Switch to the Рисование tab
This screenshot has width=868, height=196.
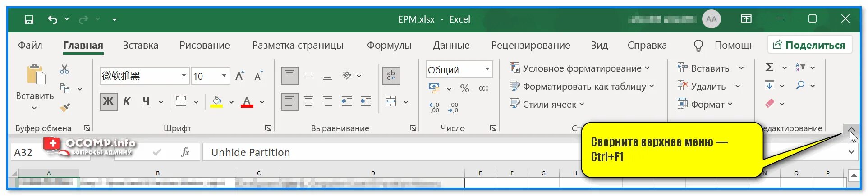click(205, 46)
